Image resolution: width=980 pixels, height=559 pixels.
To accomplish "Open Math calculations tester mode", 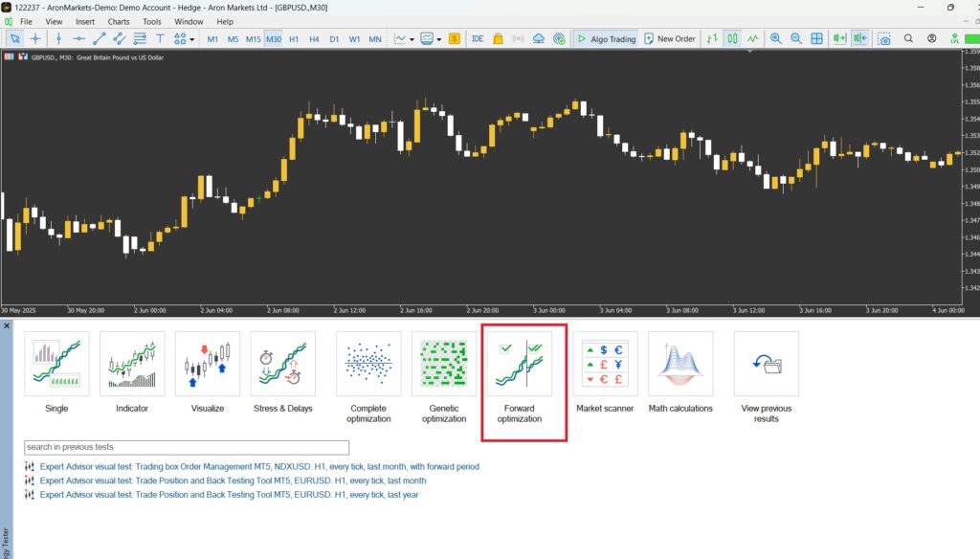I will coord(679,364).
